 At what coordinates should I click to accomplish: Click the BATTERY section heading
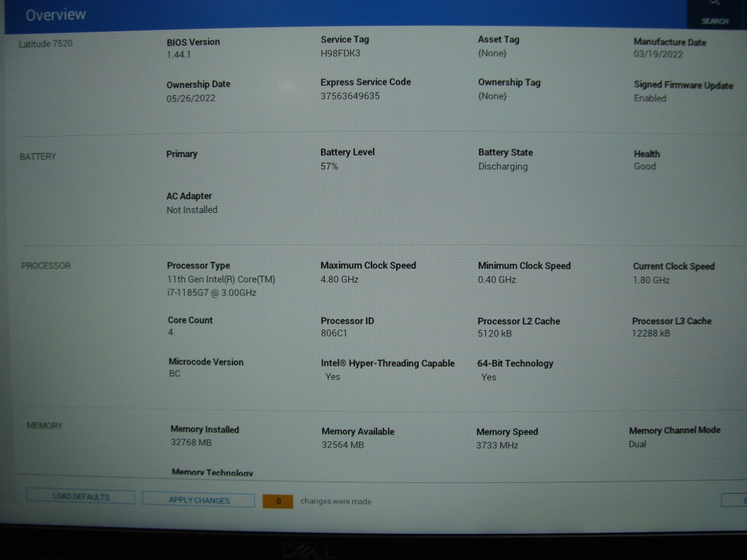click(38, 157)
